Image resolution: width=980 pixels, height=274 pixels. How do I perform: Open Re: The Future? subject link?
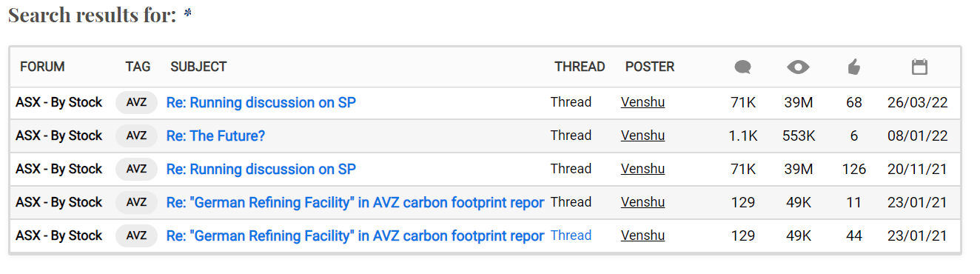pos(215,136)
